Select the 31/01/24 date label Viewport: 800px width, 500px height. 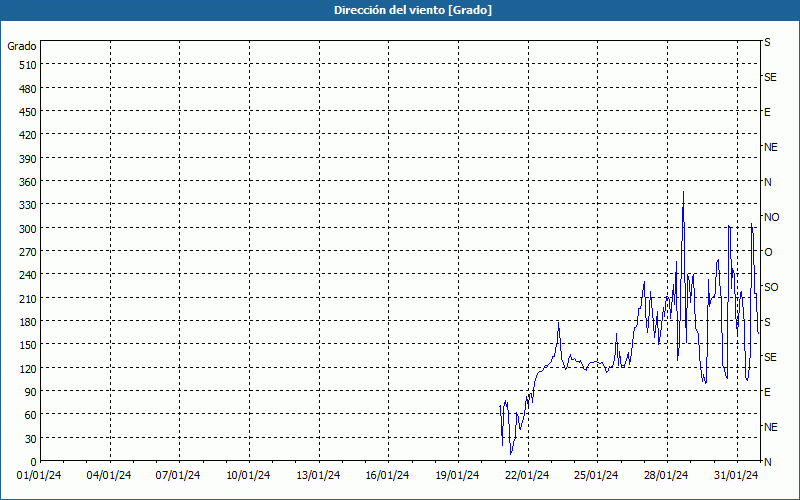tap(736, 476)
